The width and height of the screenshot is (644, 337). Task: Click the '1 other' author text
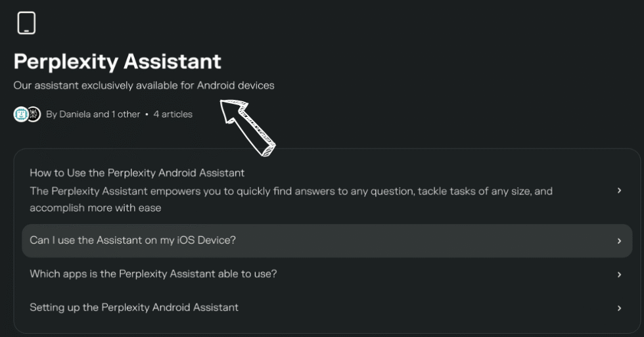[126, 114]
